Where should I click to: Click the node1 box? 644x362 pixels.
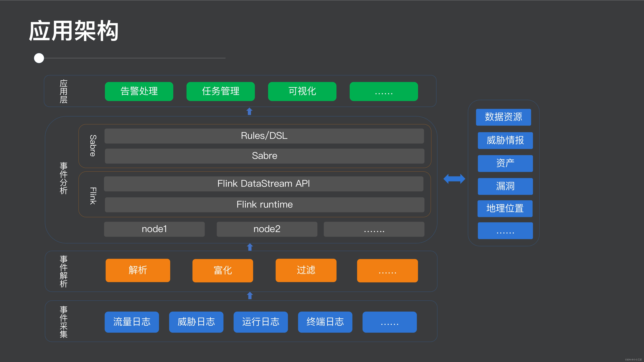click(154, 229)
